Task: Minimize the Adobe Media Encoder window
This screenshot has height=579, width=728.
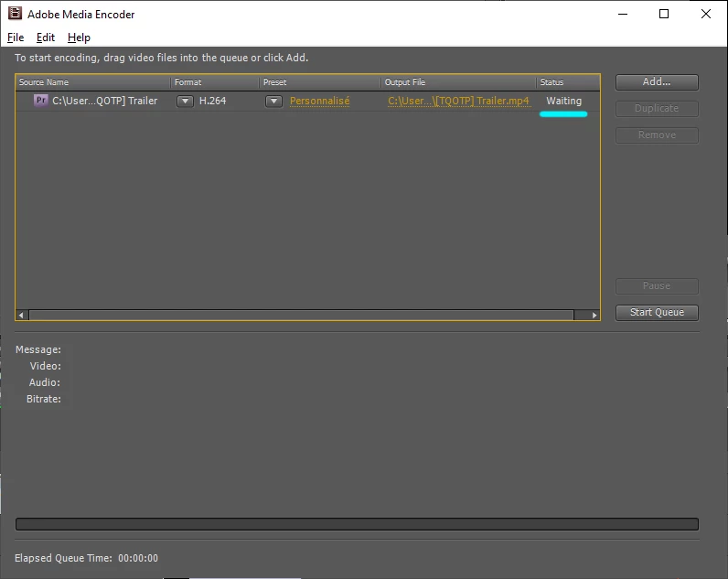Action: tap(623, 14)
